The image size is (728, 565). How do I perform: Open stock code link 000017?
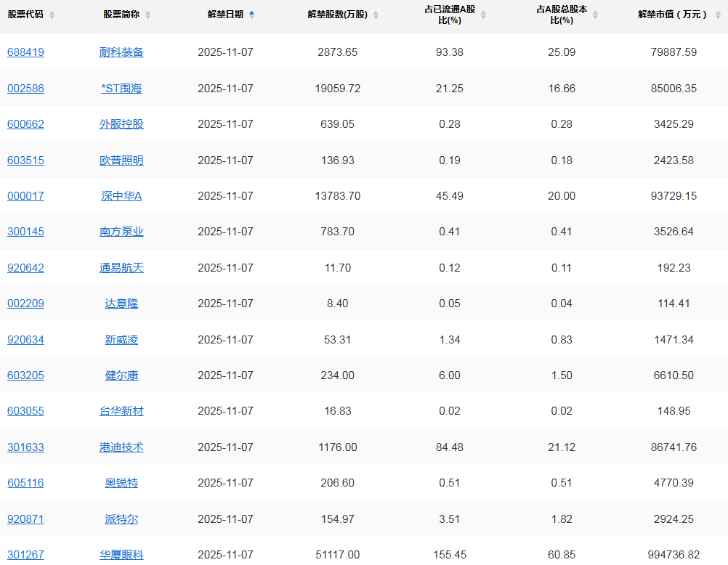[x=25, y=196]
